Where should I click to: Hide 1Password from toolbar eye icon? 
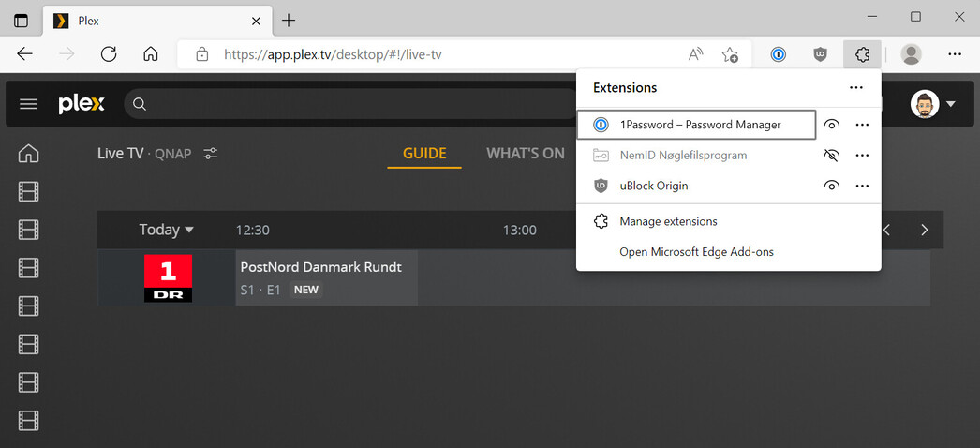(831, 125)
